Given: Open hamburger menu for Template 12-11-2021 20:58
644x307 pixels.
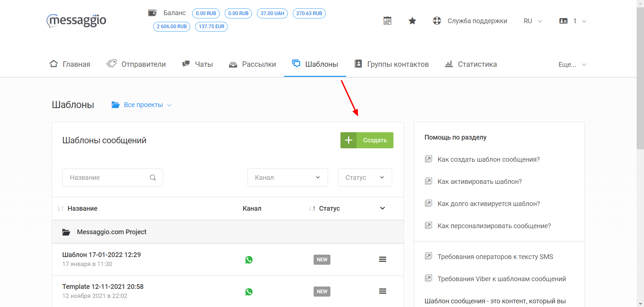Looking at the screenshot, I should 383,291.
